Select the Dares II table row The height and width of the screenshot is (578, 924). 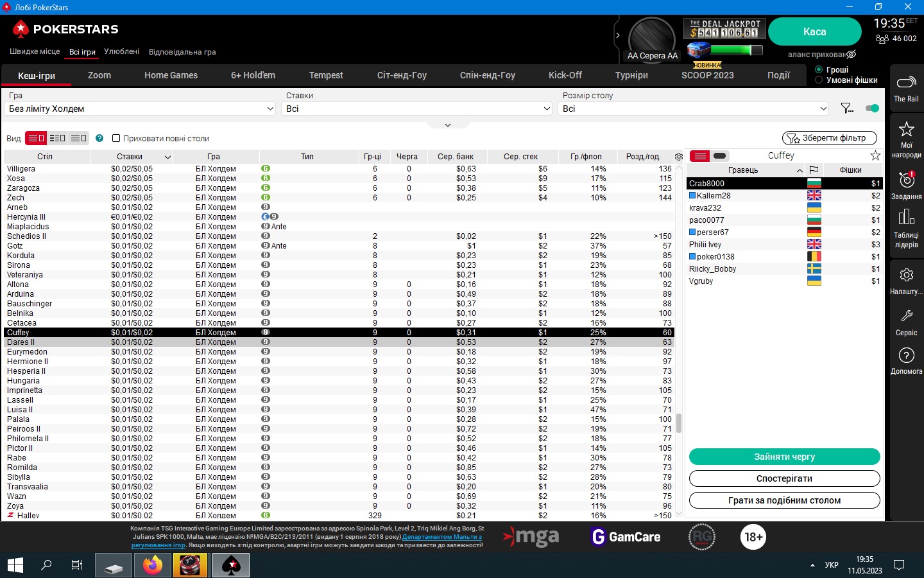[x=339, y=342]
